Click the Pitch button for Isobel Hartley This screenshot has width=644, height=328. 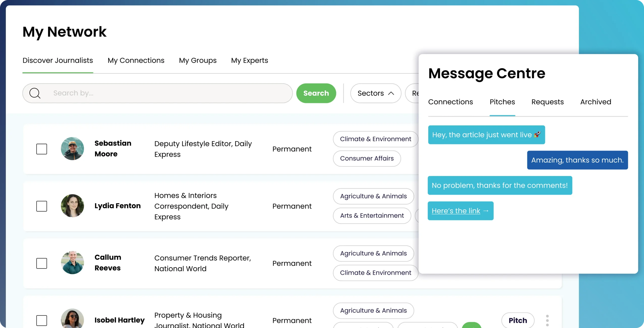click(x=518, y=320)
